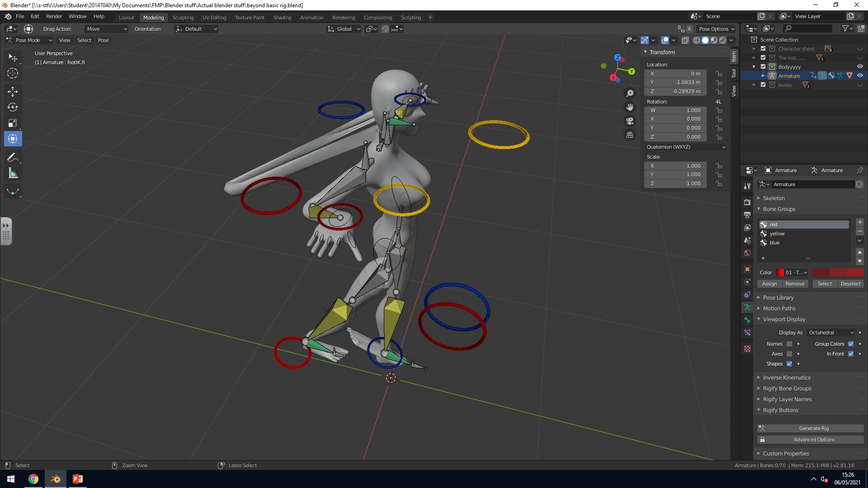The height and width of the screenshot is (488, 868).
Task: Switch to wireframe shading mode
Action: pos(697,40)
